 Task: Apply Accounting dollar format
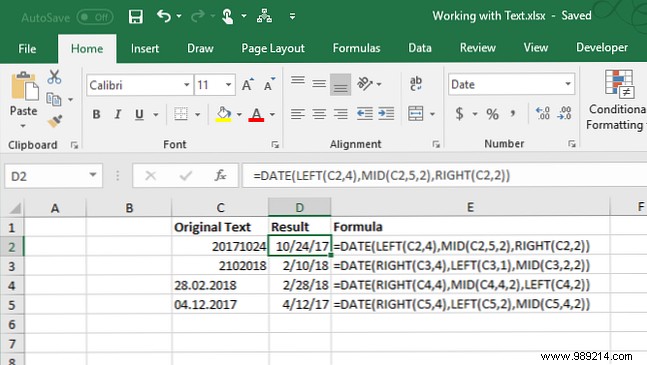coord(459,113)
